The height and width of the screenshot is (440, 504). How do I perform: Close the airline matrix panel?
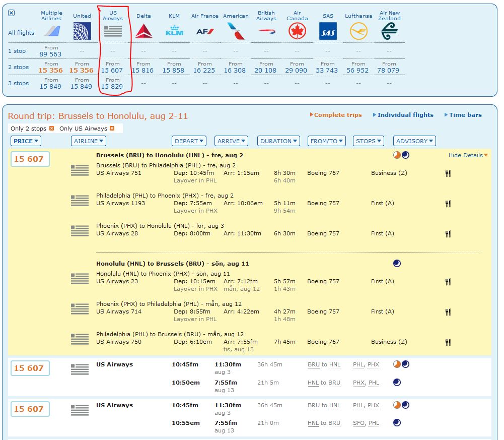(12, 13)
